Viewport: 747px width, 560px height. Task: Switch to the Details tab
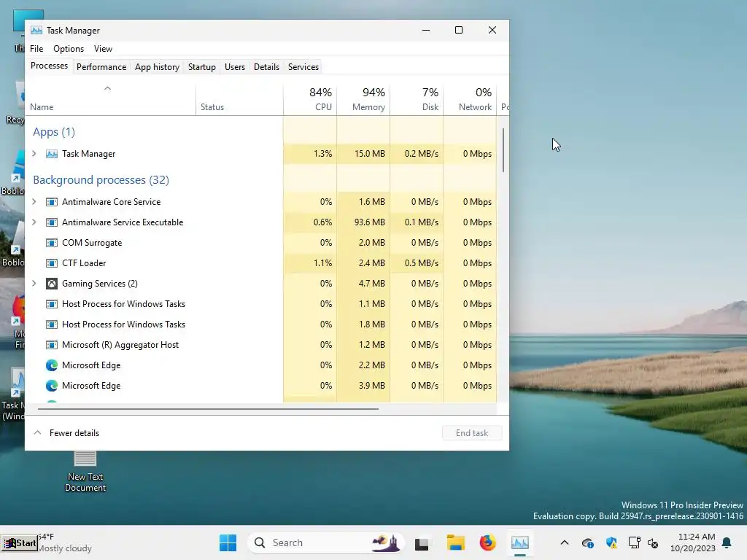click(x=267, y=67)
